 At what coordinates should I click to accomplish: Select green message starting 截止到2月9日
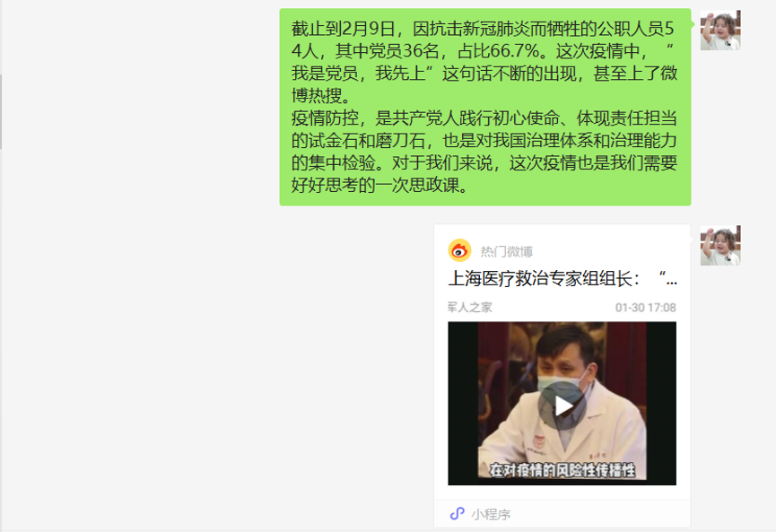485,107
